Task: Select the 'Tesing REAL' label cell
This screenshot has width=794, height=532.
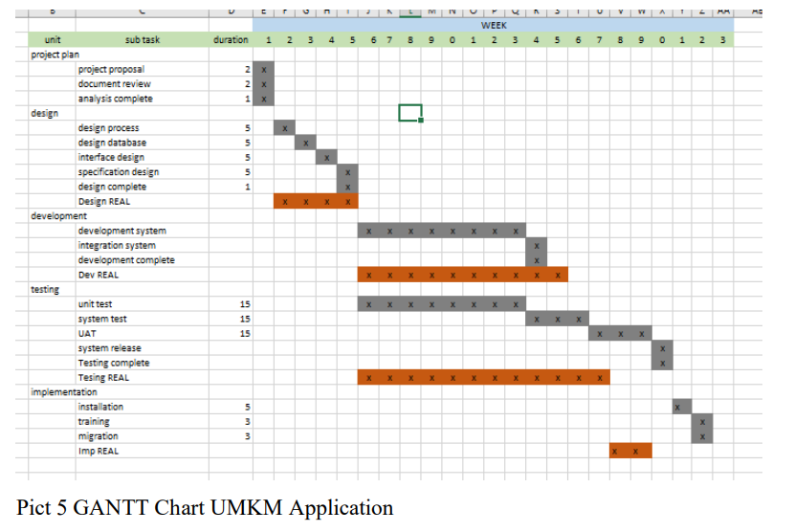Action: coord(143,377)
